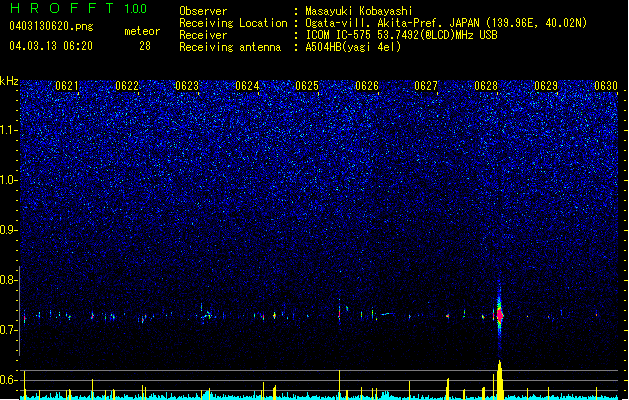This screenshot has height=400, width=629.
Task: Click the kHz axis unit label
Action: tap(9, 81)
